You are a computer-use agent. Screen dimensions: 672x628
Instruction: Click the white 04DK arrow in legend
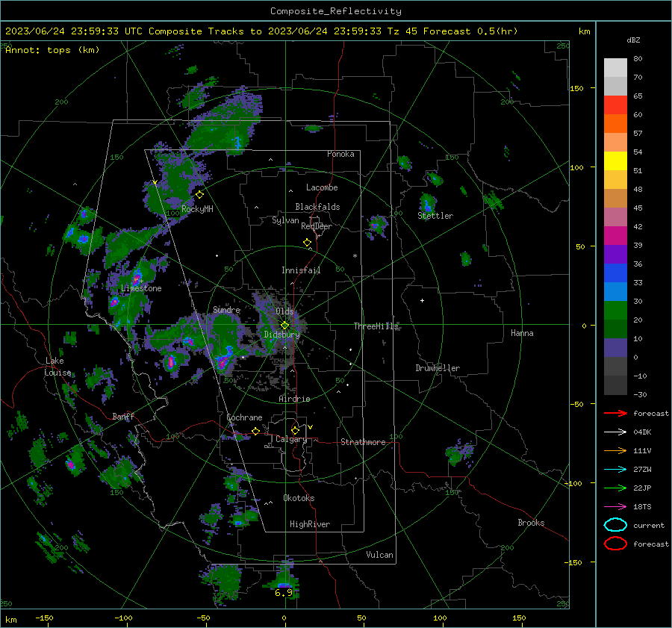coord(615,432)
